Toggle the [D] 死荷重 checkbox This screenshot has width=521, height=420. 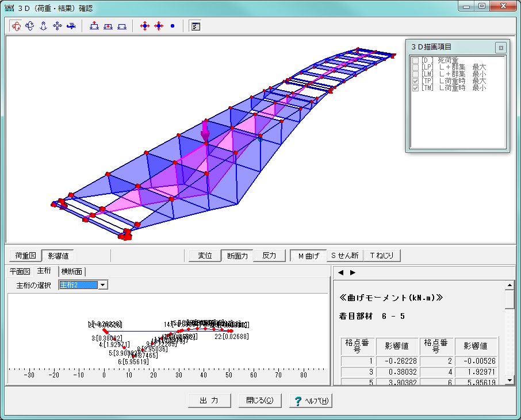[415, 60]
